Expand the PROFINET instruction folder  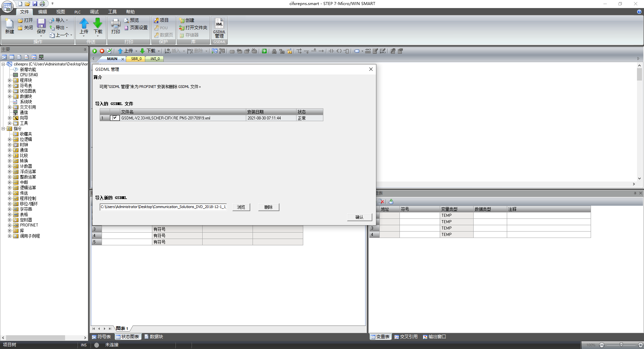(10, 226)
